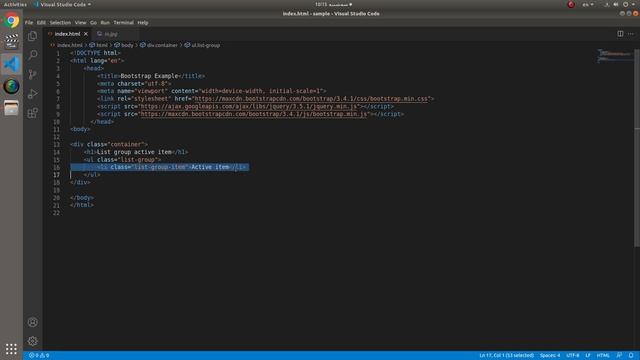Open the globe application in the dock
Viewport: 640px width, 360px height.
[11, 86]
